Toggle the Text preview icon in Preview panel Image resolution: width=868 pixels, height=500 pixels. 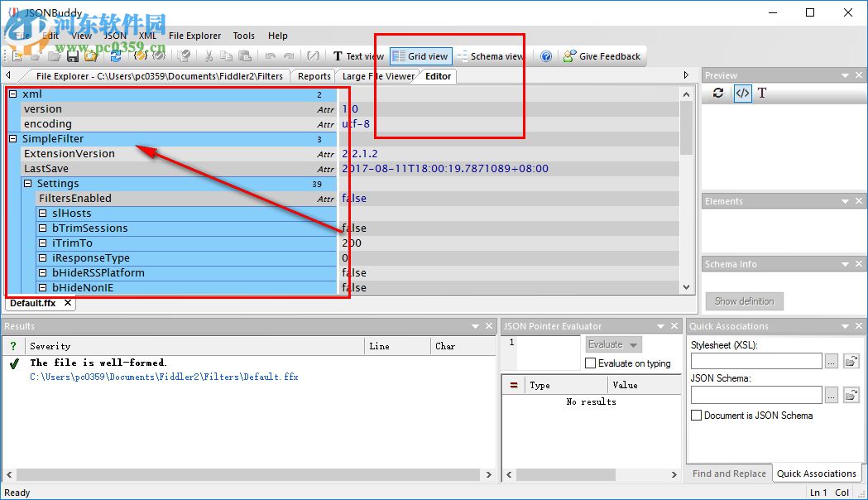pyautogui.click(x=761, y=93)
